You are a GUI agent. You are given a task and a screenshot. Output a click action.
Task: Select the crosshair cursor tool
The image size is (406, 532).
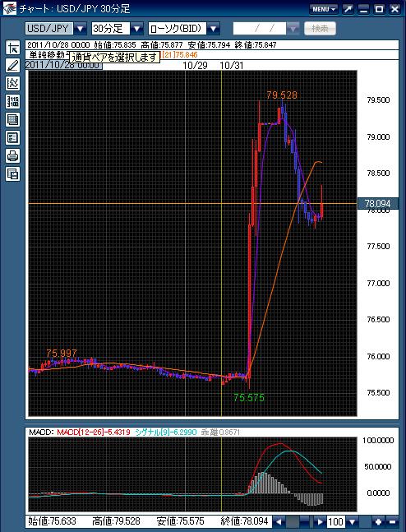(13, 48)
